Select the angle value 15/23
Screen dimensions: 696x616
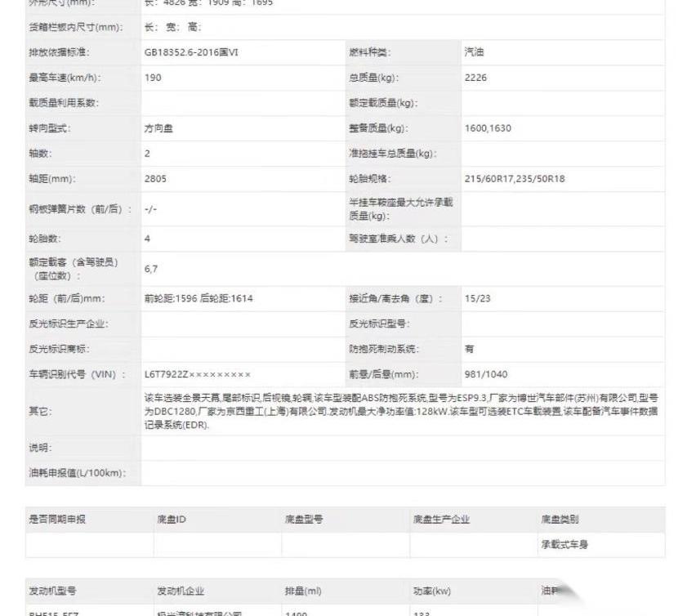478,298
